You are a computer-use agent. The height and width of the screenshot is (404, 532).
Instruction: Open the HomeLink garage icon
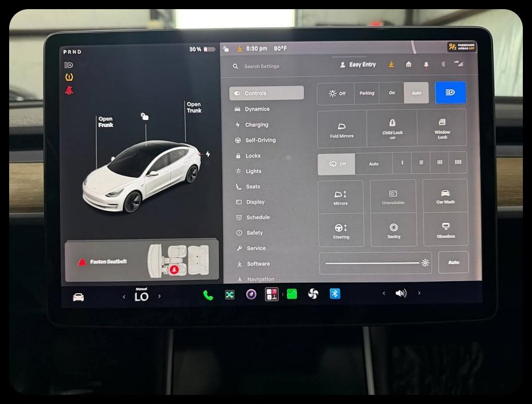[x=409, y=64]
